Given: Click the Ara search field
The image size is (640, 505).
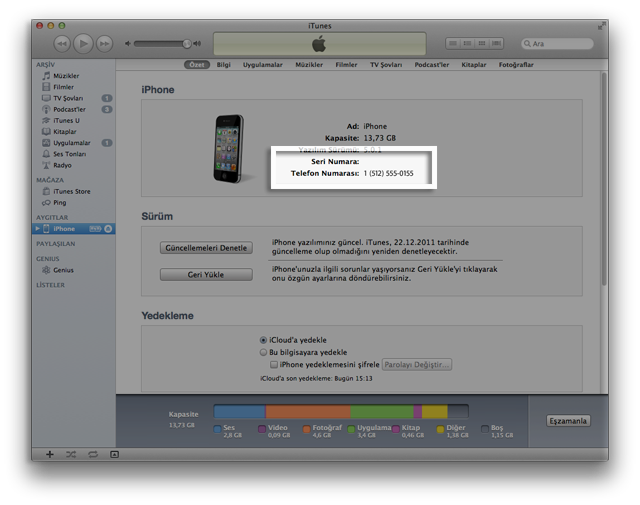Looking at the screenshot, I should [x=557, y=44].
